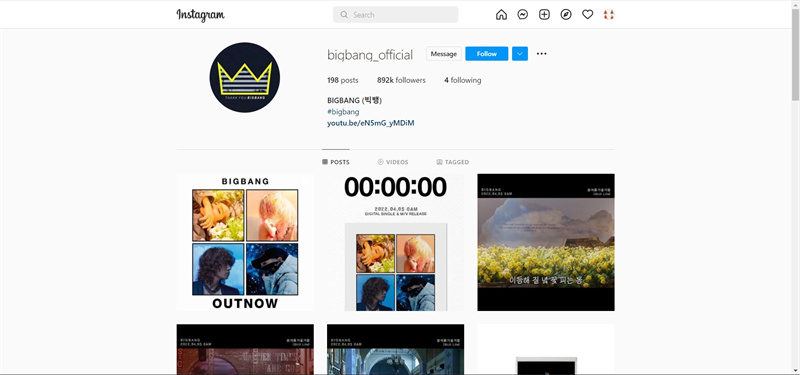This screenshot has height=375, width=800.
Task: Switch to the Videos tab
Action: (393, 162)
